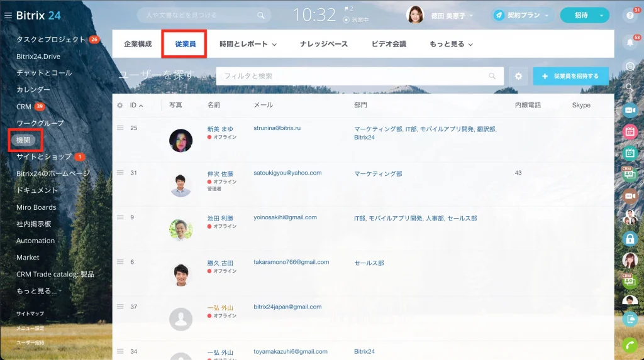Viewport: 644px width, 360px height.
Task: Click photo of 池田 利勝
Action: (x=180, y=230)
